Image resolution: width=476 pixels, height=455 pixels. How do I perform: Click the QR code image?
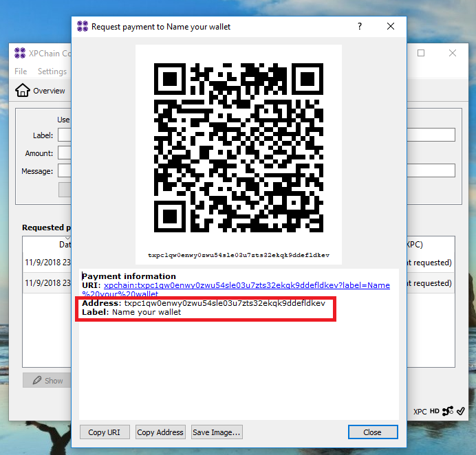[x=239, y=148]
